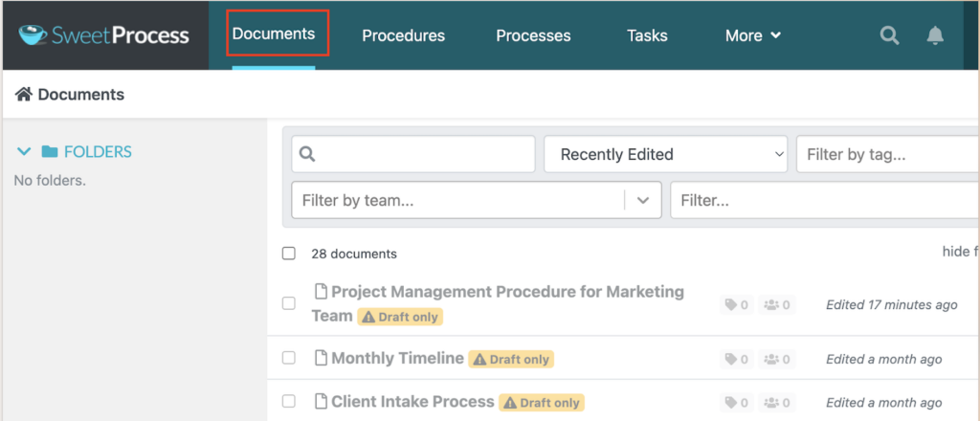Select the Client Intake Process checkbox
Screen dimensions: 980x421
tap(289, 402)
